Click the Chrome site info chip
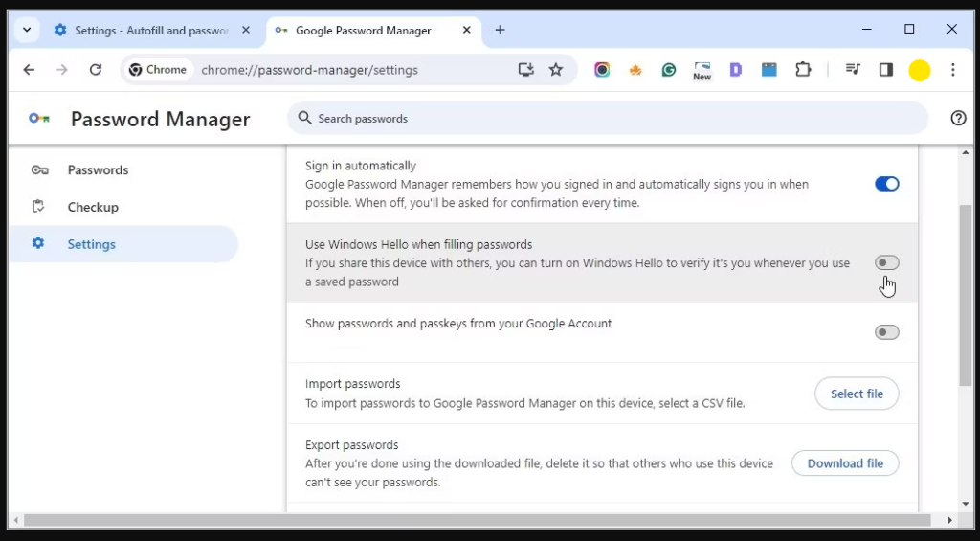 click(158, 70)
